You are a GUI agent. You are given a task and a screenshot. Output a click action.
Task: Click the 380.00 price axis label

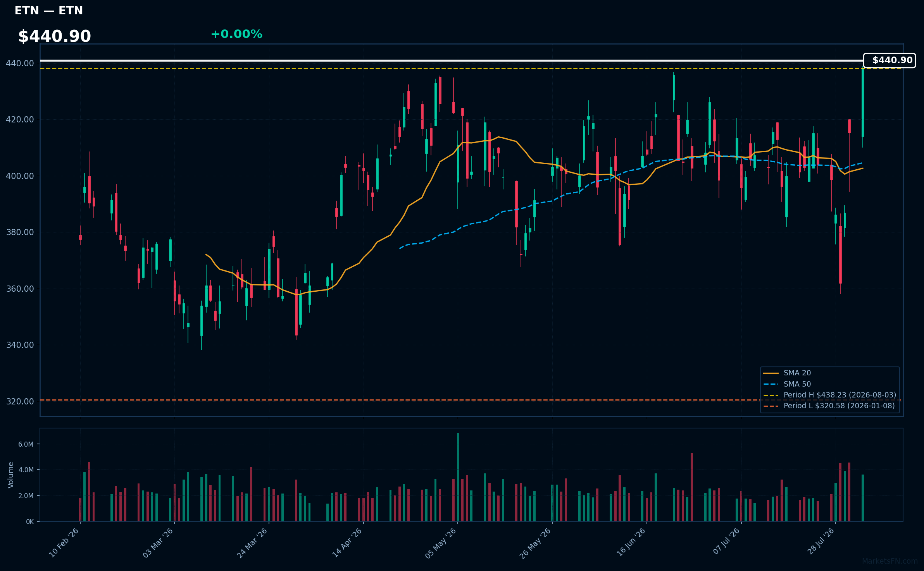(20, 232)
